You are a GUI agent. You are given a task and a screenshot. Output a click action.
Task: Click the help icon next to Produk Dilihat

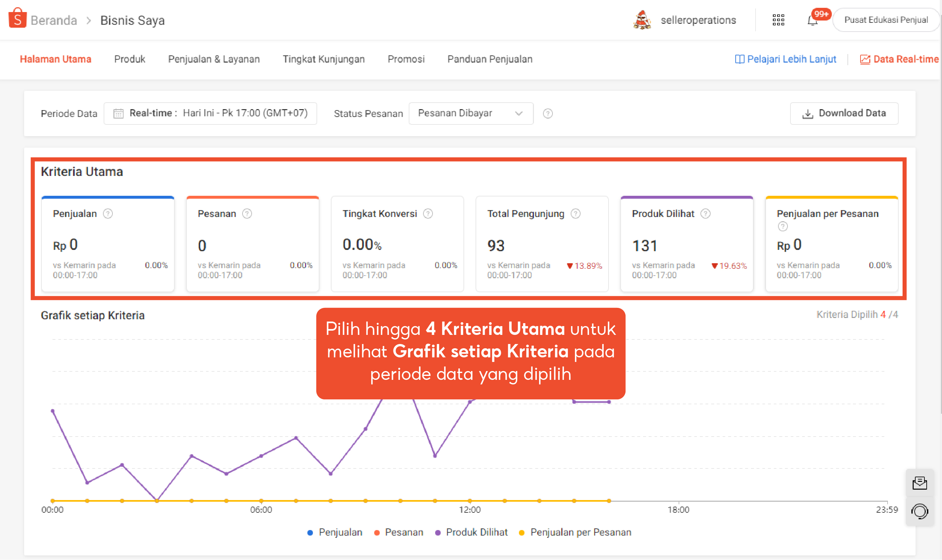705,214
